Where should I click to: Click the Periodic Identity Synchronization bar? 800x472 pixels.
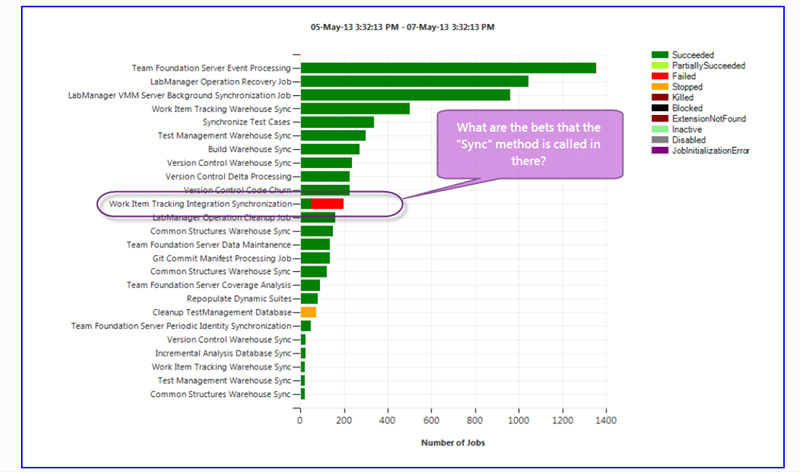[x=306, y=326]
